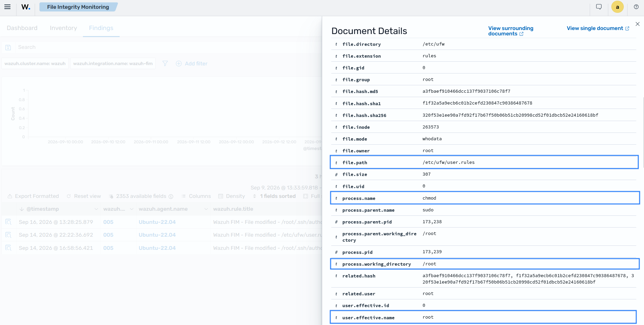Inspect the Sep 14 @ 16:58:56.421 row document
Image resolution: width=644 pixels, height=325 pixels.
pos(8,248)
